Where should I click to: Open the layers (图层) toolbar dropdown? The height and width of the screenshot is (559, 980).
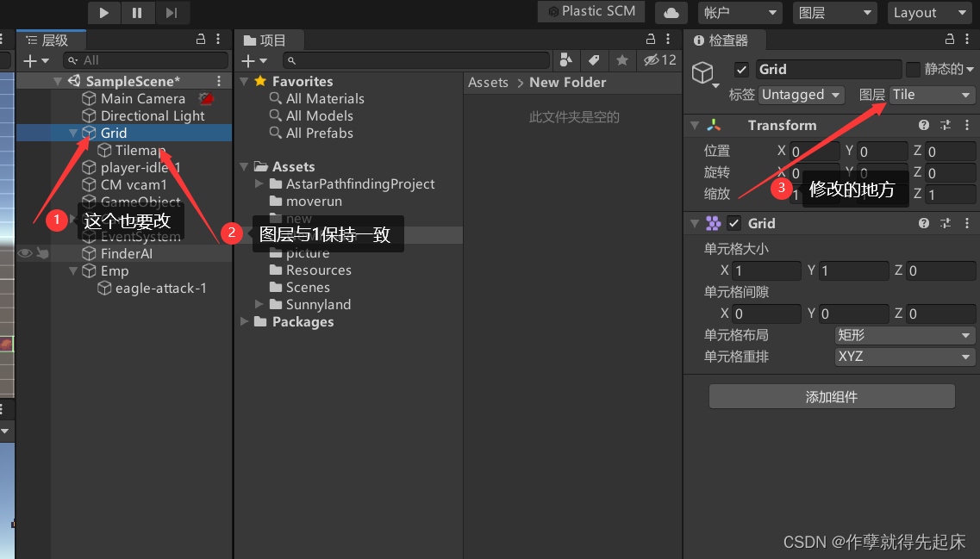834,13
